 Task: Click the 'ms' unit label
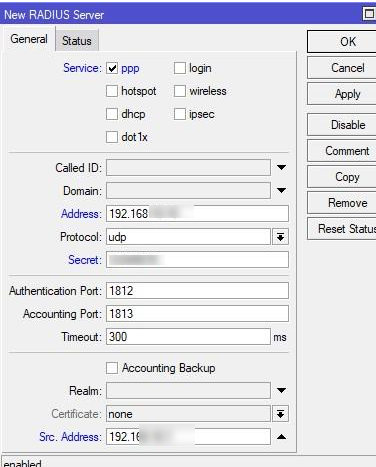point(280,337)
